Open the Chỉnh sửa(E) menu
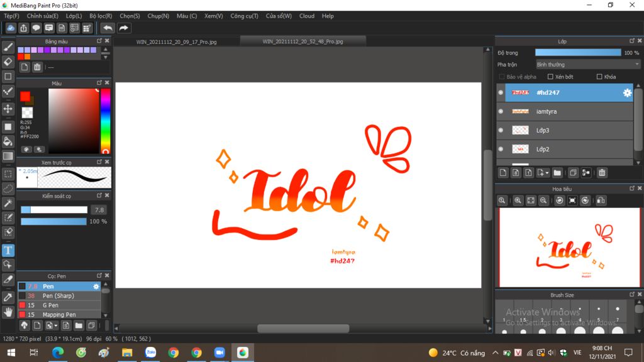This screenshot has width=644, height=362. (x=43, y=16)
